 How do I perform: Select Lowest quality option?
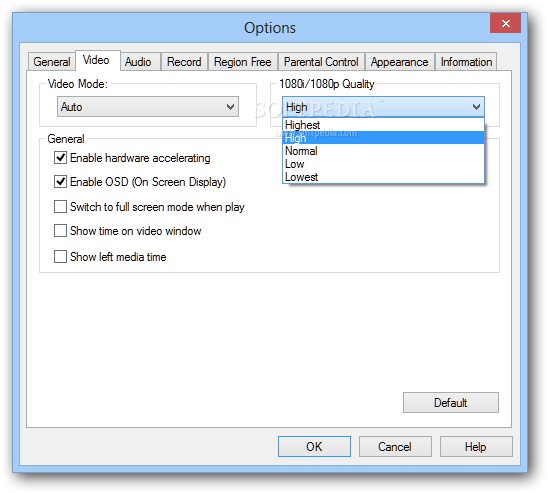pos(383,177)
